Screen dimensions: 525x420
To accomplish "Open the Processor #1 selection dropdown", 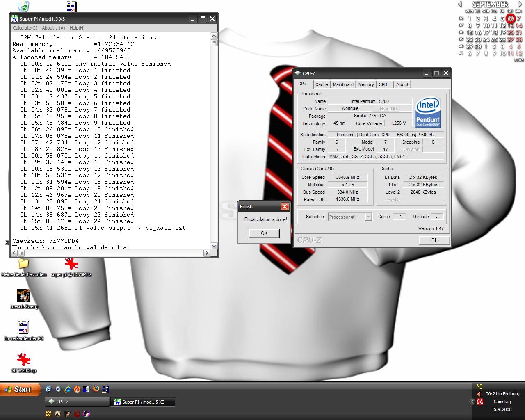I will (x=350, y=217).
